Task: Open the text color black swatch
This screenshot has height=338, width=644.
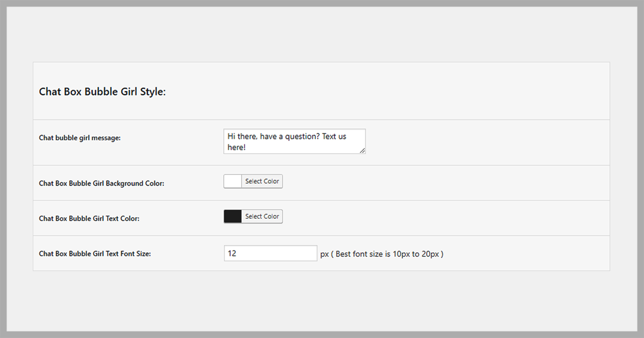Action: (x=232, y=217)
